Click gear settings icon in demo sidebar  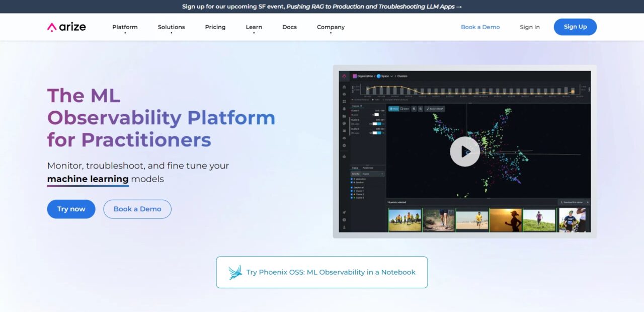click(344, 145)
